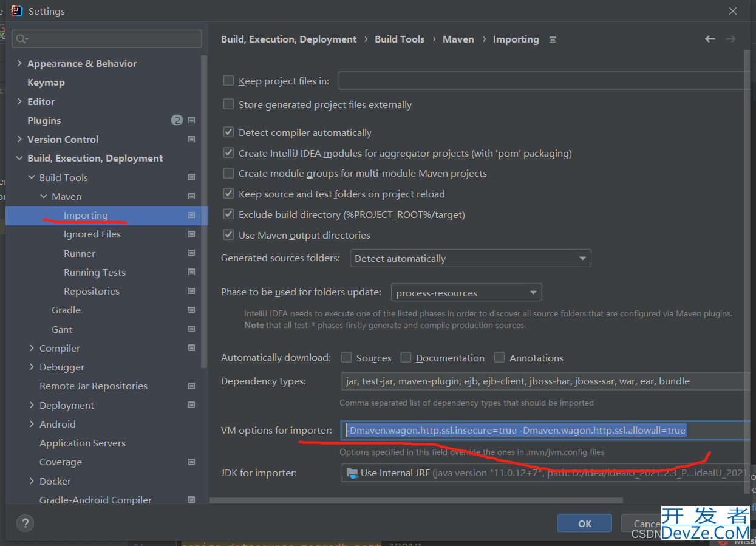Image resolution: width=756 pixels, height=546 pixels.
Task: Click the project-scope icon on the Deployment row
Action: point(192,405)
